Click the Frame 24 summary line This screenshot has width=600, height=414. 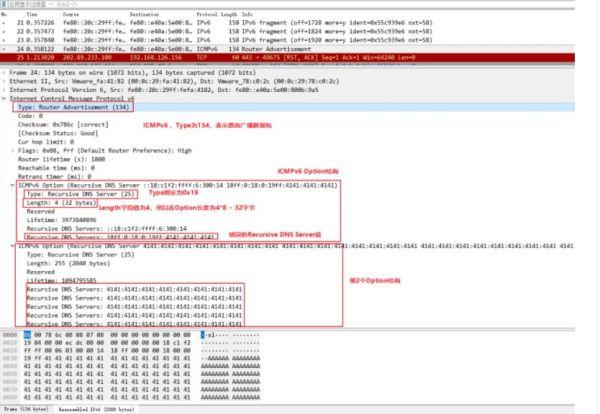coord(132,73)
